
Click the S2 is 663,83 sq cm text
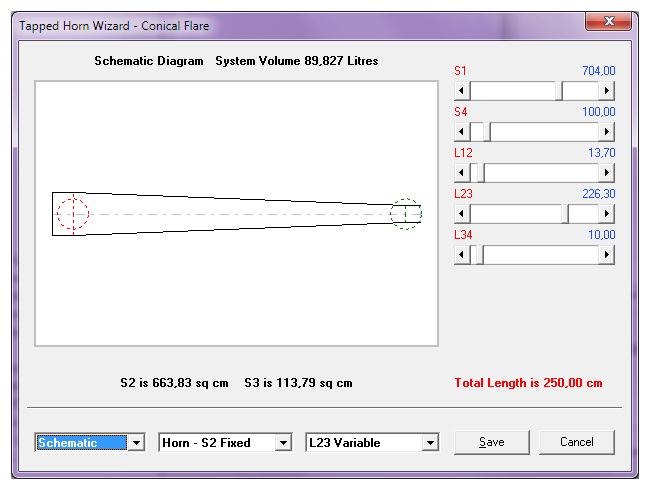coord(174,383)
